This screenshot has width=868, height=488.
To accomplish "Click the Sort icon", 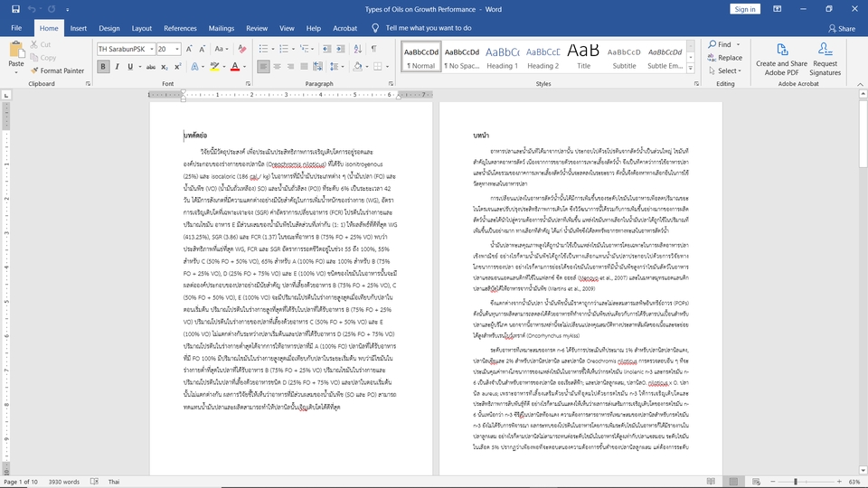I will 358,49.
